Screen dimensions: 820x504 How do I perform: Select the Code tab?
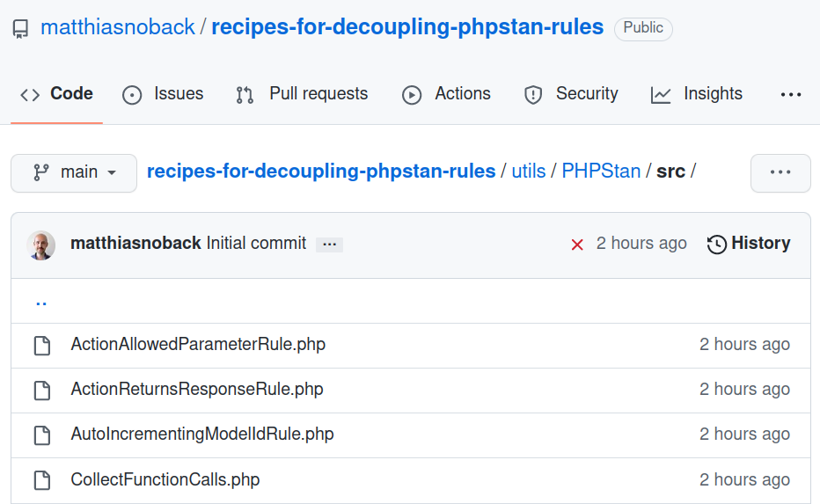[x=56, y=94]
